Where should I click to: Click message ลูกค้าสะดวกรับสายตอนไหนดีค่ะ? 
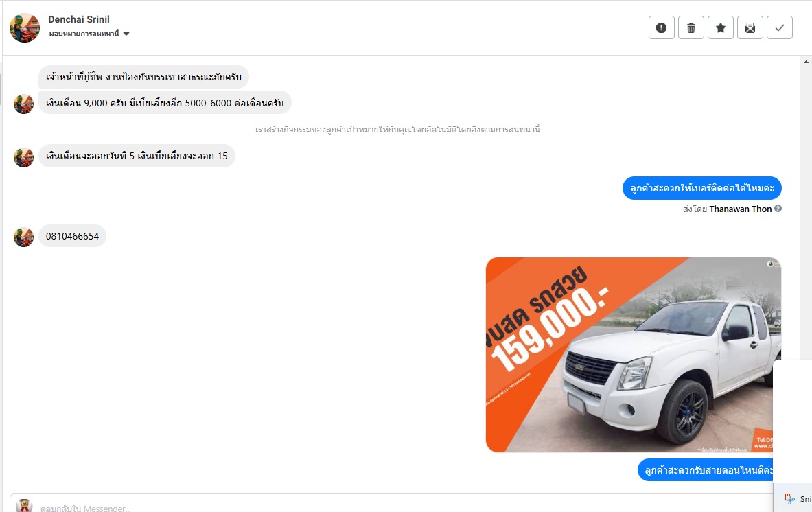tap(706, 470)
